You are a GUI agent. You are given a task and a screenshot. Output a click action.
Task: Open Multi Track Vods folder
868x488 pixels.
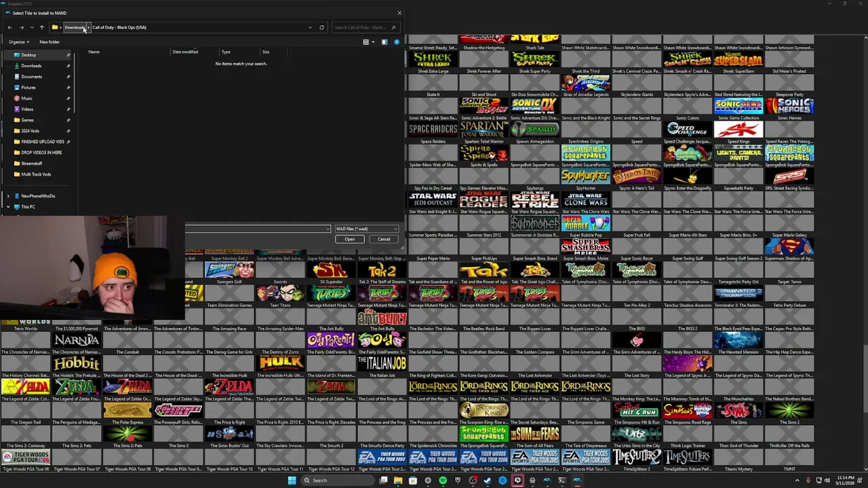37,174
